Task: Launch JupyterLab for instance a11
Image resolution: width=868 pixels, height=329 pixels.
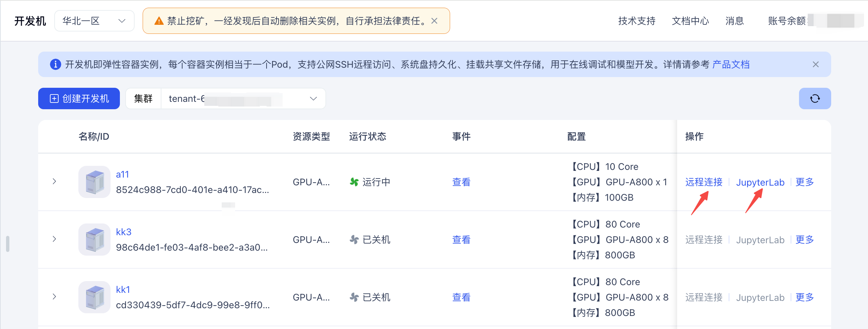Action: (760, 182)
